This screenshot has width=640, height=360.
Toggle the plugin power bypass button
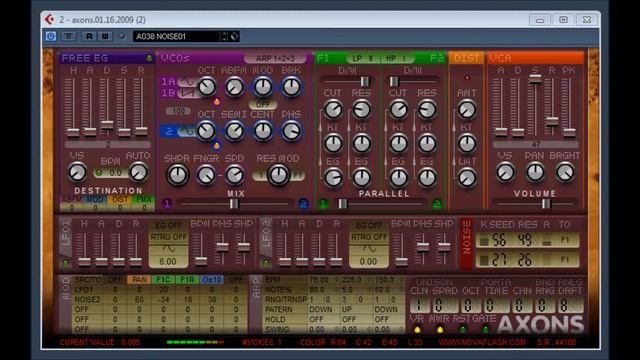pos(51,36)
